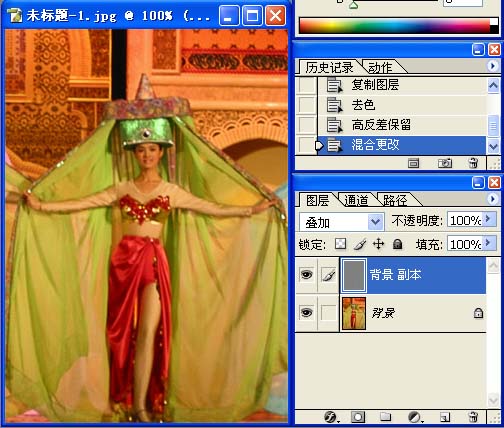Image resolution: width=504 pixels, height=428 pixels.
Task: Add layer mask to 背景 副本
Action: point(358,417)
